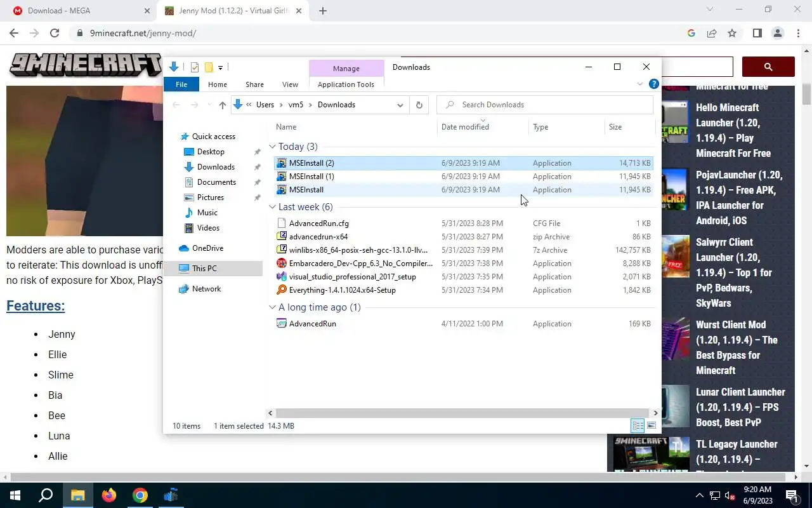Open the Customize Quick Access Toolbar dropdown
Image resolution: width=812 pixels, height=508 pixels.
[x=220, y=67]
